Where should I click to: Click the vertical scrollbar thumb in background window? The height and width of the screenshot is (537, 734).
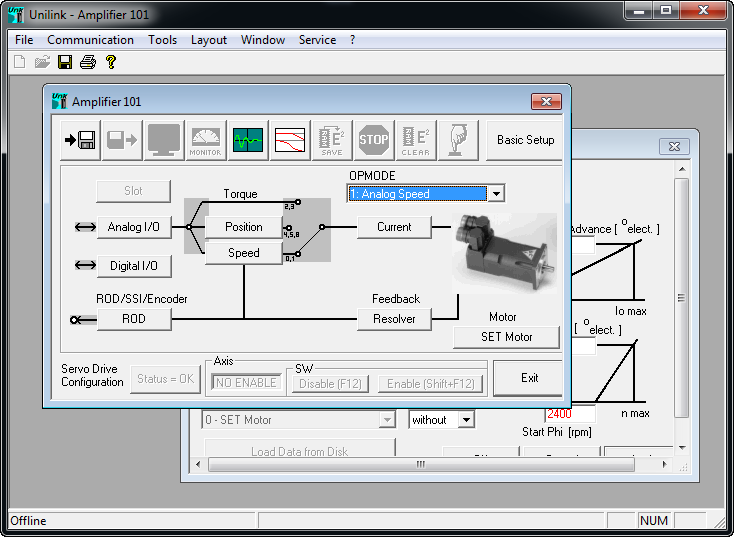pos(682,298)
